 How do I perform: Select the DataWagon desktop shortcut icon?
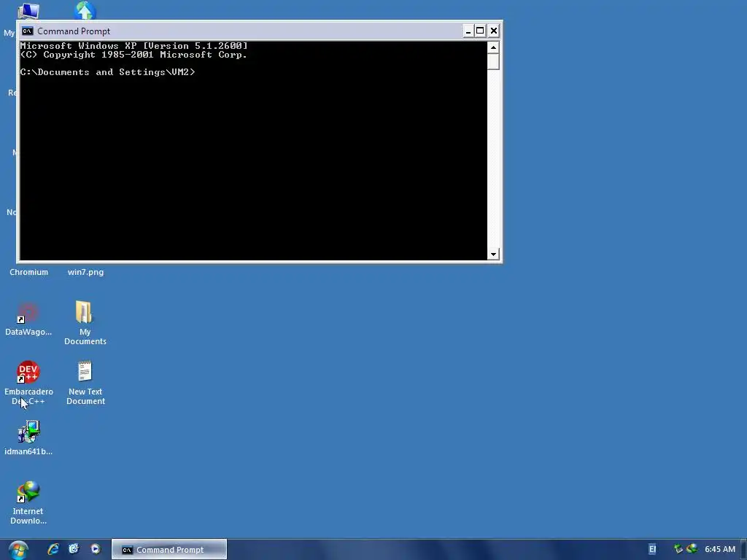click(28, 313)
